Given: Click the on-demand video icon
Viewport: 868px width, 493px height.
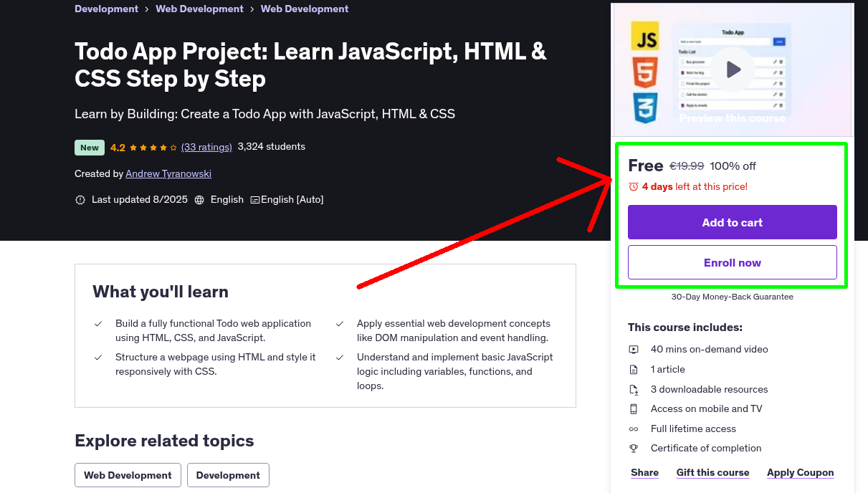Looking at the screenshot, I should point(634,350).
